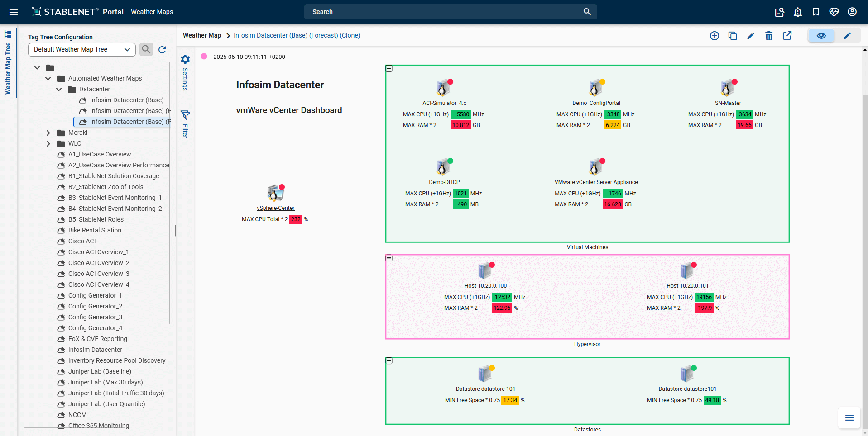Click the Demo_ConfigPortal VM icon
Screen dimensions: 868x436
(x=596, y=88)
